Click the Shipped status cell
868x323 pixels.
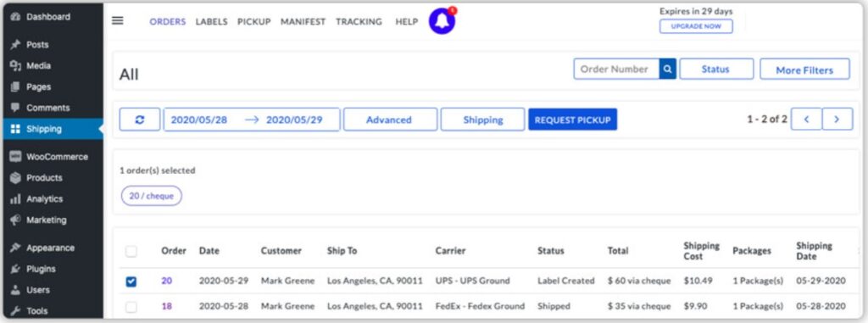coord(554,306)
